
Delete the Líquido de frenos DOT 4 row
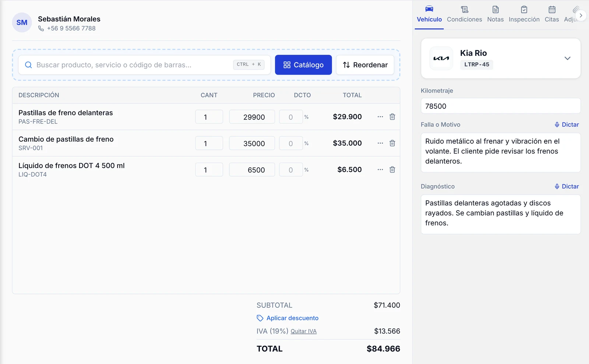392,169
